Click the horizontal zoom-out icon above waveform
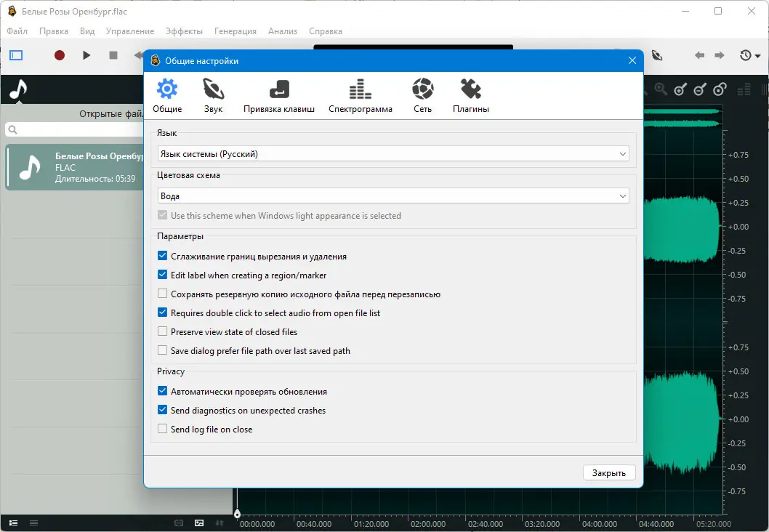769x532 pixels. tap(700, 89)
